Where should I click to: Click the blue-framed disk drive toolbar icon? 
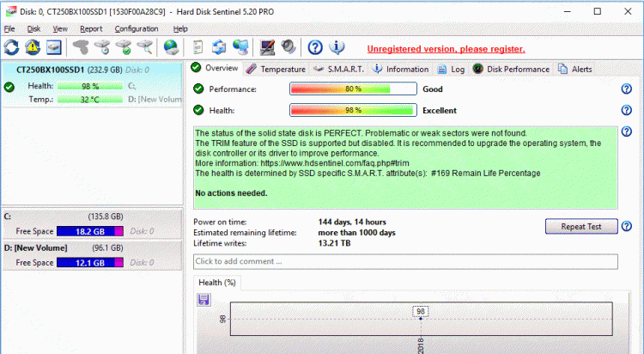[x=54, y=48]
